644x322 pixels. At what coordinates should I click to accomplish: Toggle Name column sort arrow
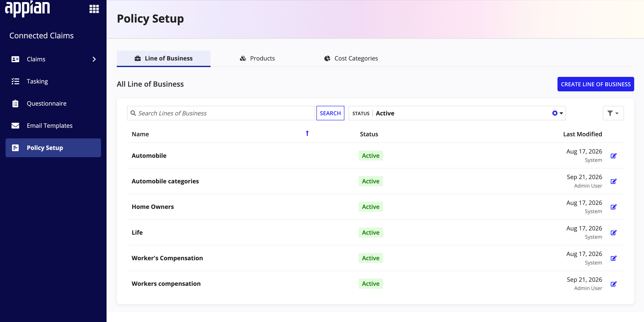pos(307,133)
